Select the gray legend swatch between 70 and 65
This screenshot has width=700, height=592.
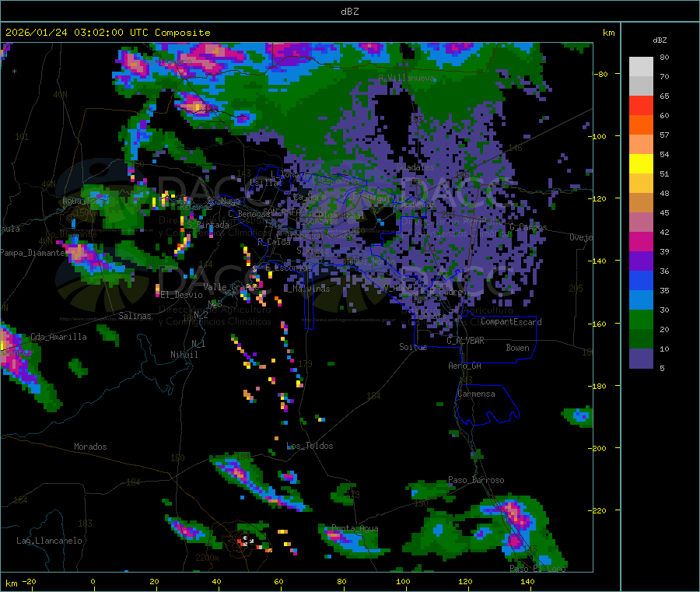click(x=641, y=86)
